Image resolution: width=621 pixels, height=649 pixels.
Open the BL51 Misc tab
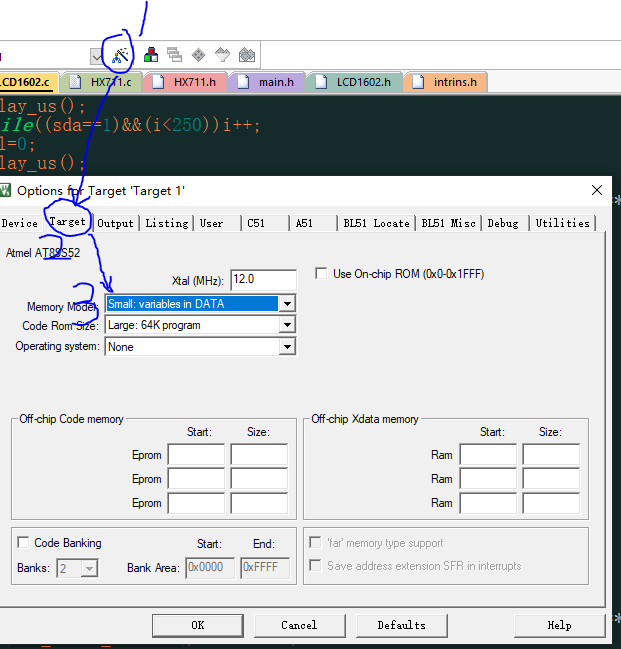coord(448,223)
